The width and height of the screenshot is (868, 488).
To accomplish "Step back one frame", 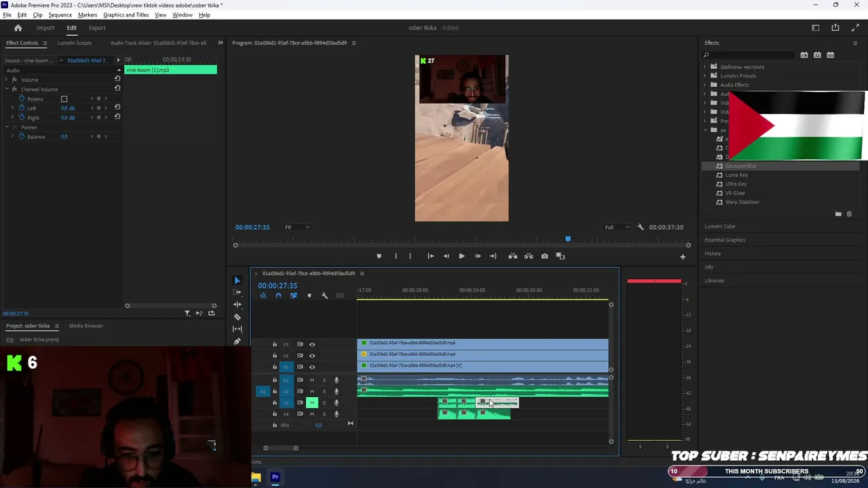I will 446,256.
